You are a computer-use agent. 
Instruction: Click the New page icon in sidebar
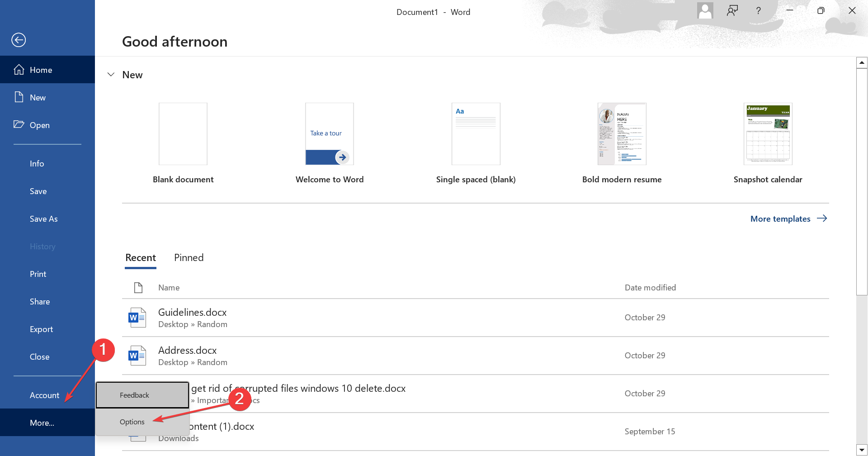tap(19, 97)
